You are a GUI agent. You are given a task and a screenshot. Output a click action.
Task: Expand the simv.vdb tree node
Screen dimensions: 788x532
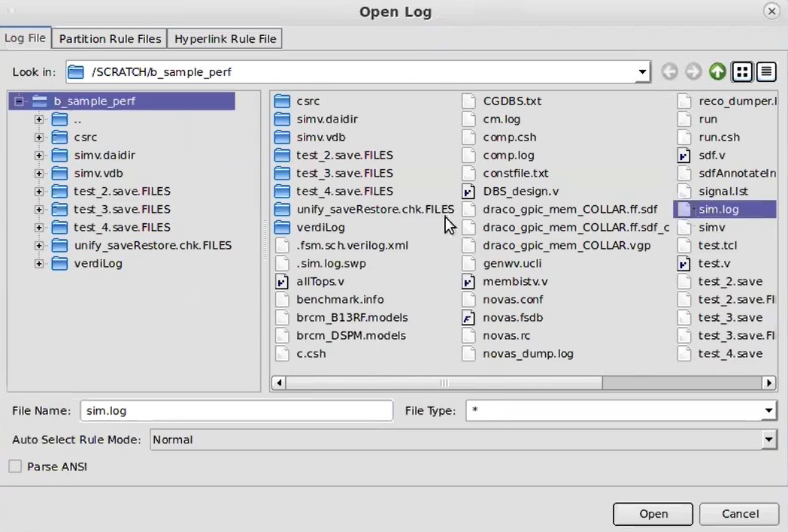[x=38, y=174]
